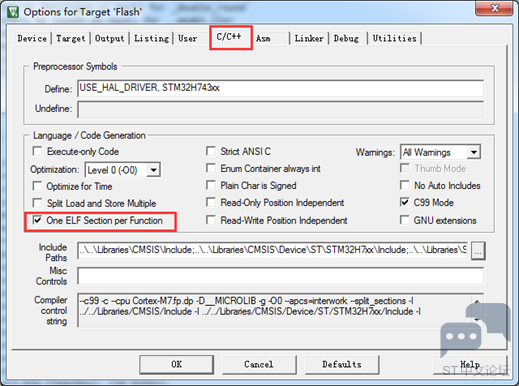Switch to the Listing tab
This screenshot has height=386, width=519.
(x=151, y=38)
